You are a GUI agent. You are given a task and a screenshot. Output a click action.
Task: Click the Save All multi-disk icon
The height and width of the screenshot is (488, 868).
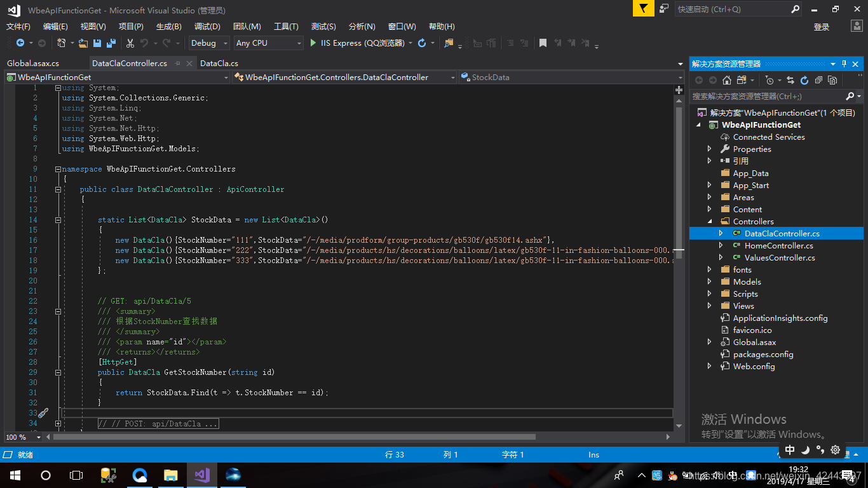click(x=111, y=43)
